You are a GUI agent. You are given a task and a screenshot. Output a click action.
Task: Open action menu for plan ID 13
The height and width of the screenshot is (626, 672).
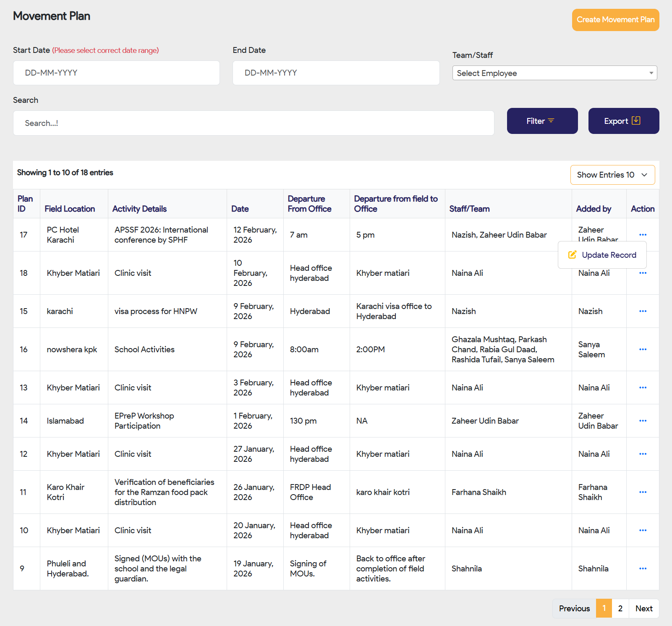[x=643, y=388]
